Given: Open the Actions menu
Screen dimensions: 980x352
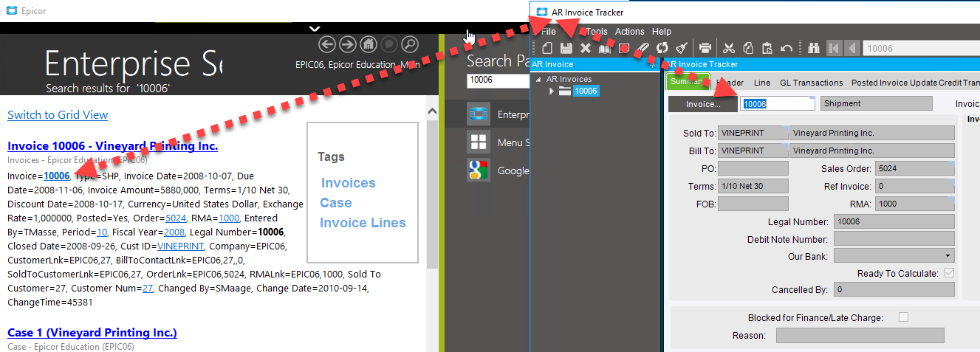Looking at the screenshot, I should point(630,32).
